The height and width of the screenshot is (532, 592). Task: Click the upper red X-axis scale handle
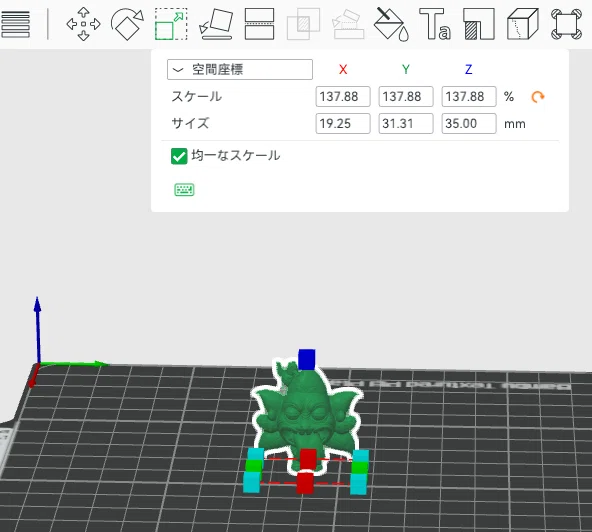tap(308, 458)
